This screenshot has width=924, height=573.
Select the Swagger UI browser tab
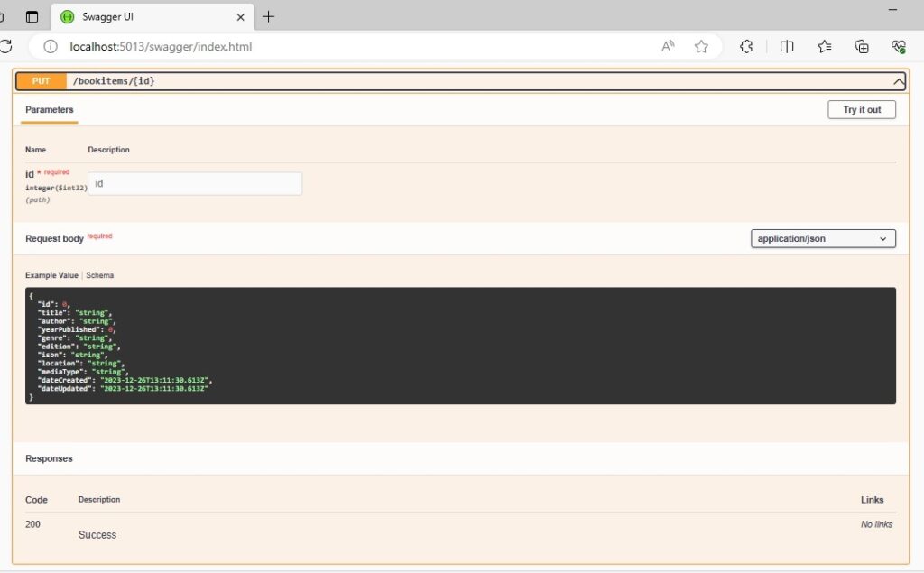point(152,16)
